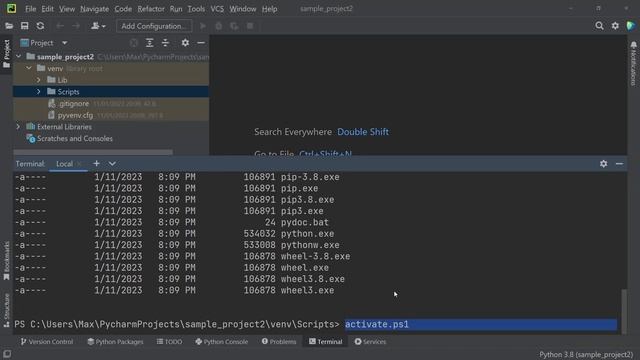Open Project panel options gear
Viewport: 640px width, 360px height.
tap(185, 43)
